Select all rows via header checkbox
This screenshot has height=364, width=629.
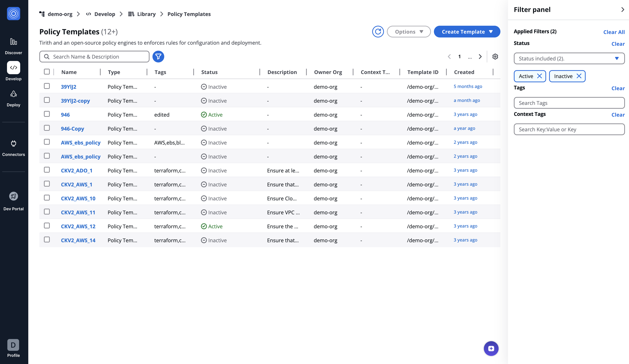[47, 72]
